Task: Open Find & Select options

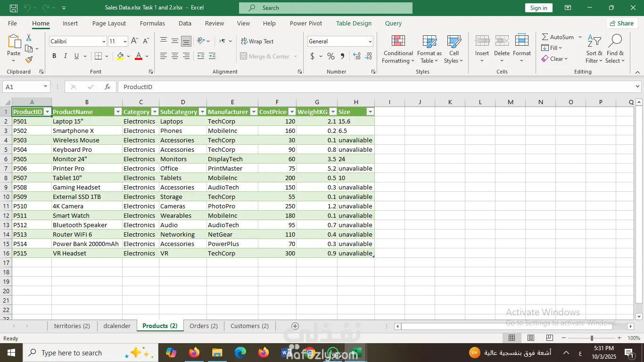Action: (x=615, y=49)
